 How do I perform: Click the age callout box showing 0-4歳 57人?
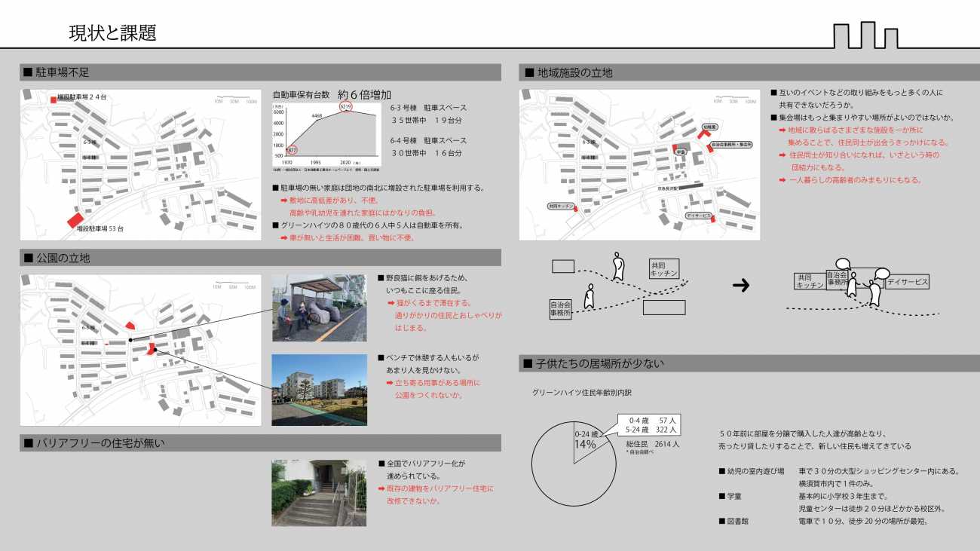(648, 424)
